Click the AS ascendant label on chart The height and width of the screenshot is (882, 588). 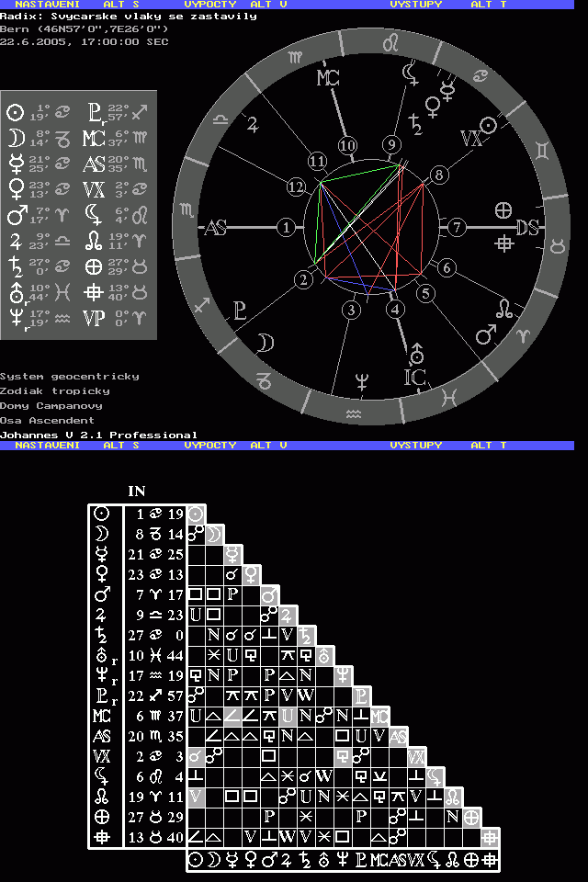(x=215, y=228)
